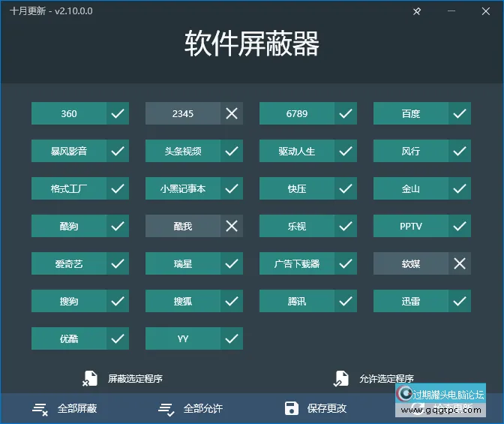This screenshot has height=424, width=504.
Task: Toggle the 搜狐 block label
Action: [x=183, y=301]
